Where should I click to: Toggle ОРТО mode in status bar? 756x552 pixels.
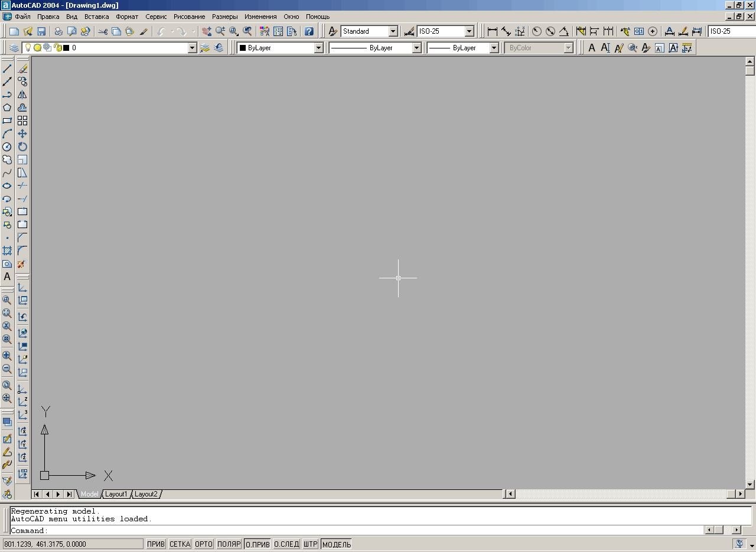point(204,544)
